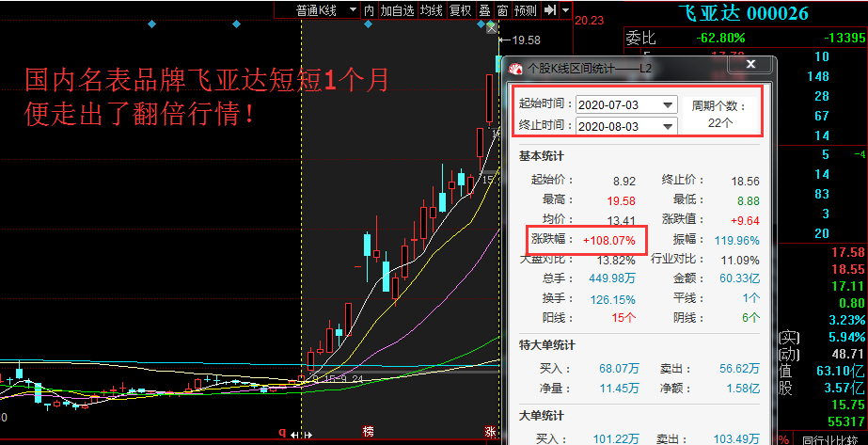868x445 pixels.
Task: Click the 内 toolbar button
Action: click(x=369, y=10)
